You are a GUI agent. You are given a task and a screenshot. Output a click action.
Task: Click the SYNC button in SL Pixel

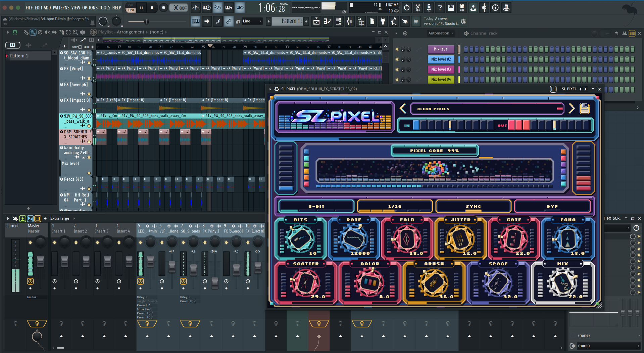474,206
